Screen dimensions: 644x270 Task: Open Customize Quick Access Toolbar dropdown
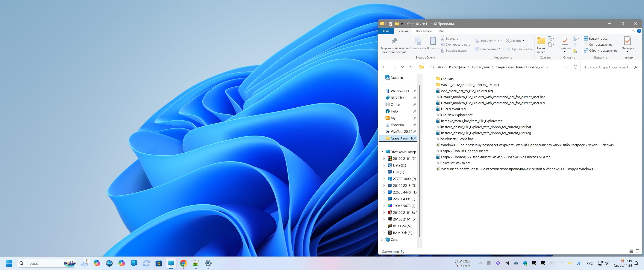click(x=402, y=24)
